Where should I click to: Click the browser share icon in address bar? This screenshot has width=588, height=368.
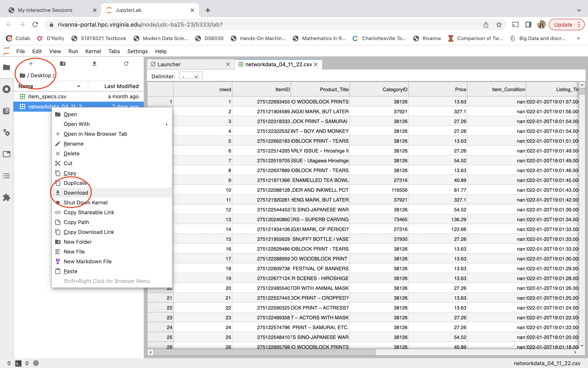486,25
